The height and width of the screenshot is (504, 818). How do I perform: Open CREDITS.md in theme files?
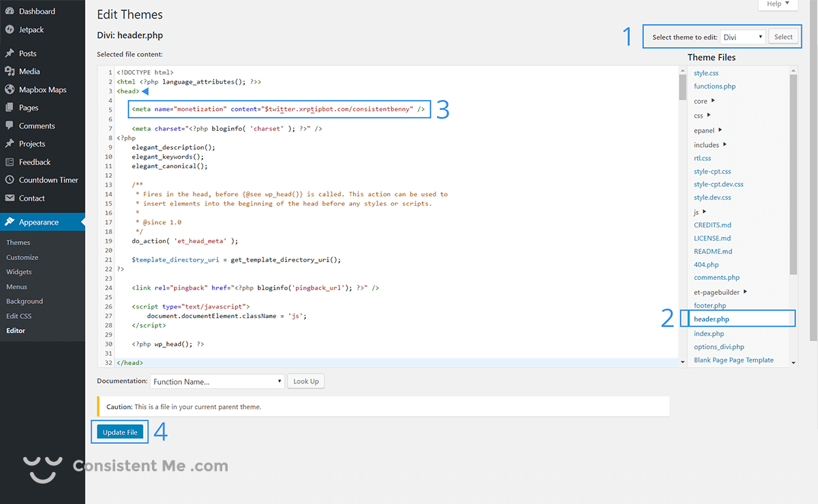tap(712, 225)
